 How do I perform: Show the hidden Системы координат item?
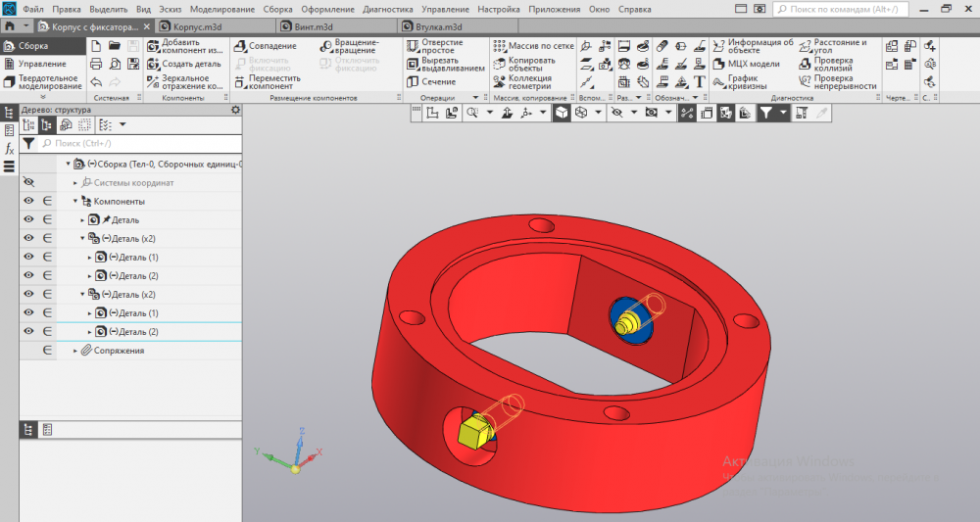coord(27,182)
